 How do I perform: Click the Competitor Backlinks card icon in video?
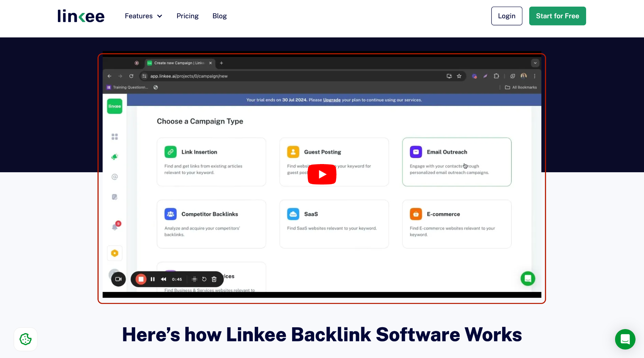[x=170, y=214]
